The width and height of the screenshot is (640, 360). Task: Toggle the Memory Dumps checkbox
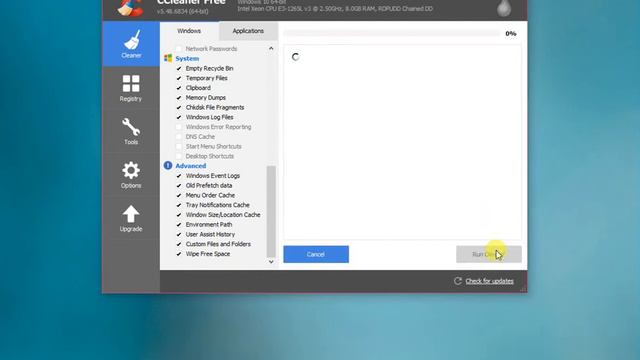coord(179,98)
